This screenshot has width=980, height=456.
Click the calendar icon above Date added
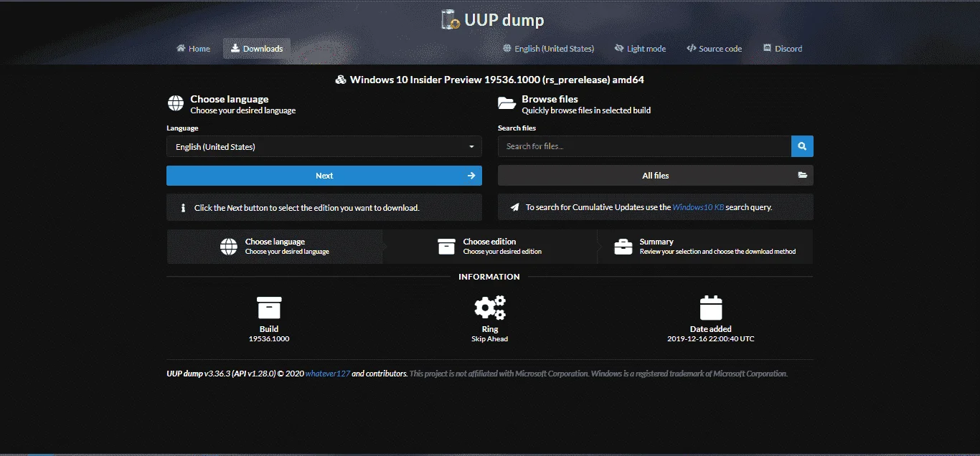(x=711, y=308)
